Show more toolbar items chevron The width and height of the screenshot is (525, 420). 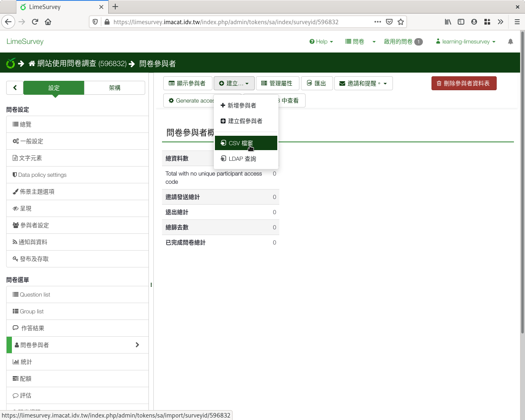(500, 22)
